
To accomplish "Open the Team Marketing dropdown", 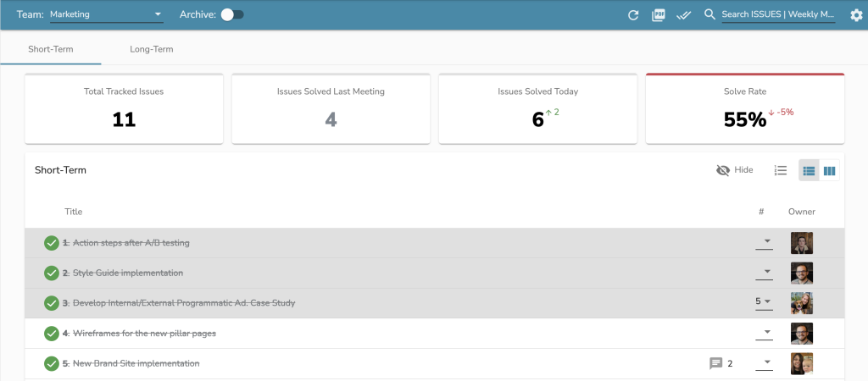I will [107, 14].
